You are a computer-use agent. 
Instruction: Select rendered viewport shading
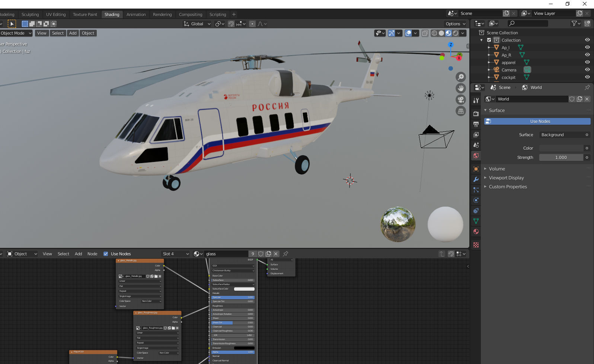(456, 33)
